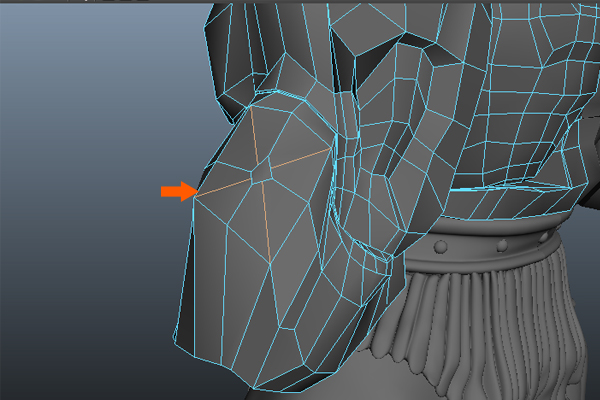Select the small diamond face at shoulder armor center

click(x=261, y=172)
